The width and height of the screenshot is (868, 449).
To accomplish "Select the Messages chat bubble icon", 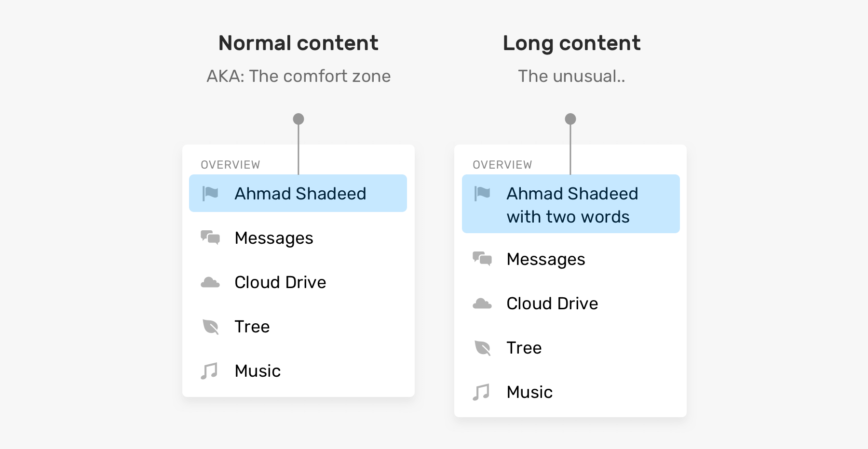I will coord(210,237).
